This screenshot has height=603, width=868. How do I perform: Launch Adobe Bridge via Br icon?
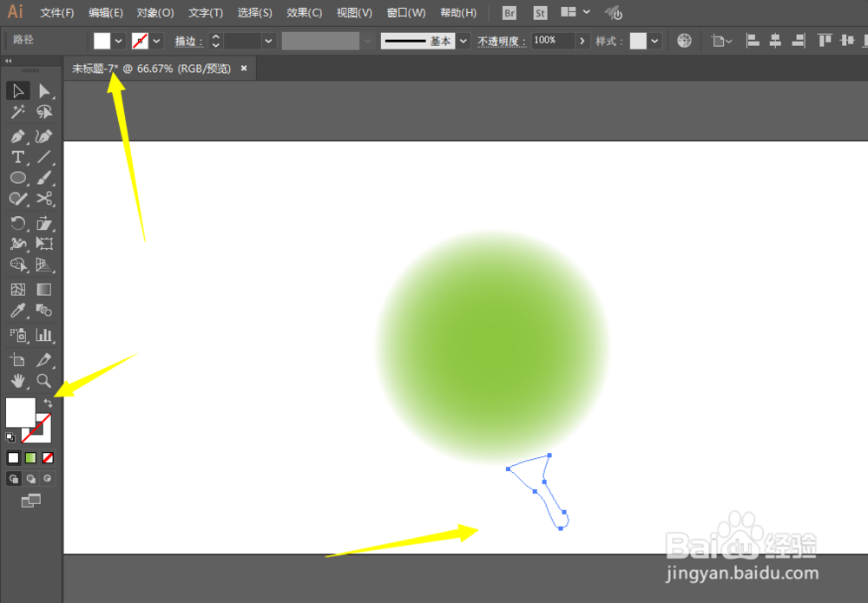tap(510, 13)
